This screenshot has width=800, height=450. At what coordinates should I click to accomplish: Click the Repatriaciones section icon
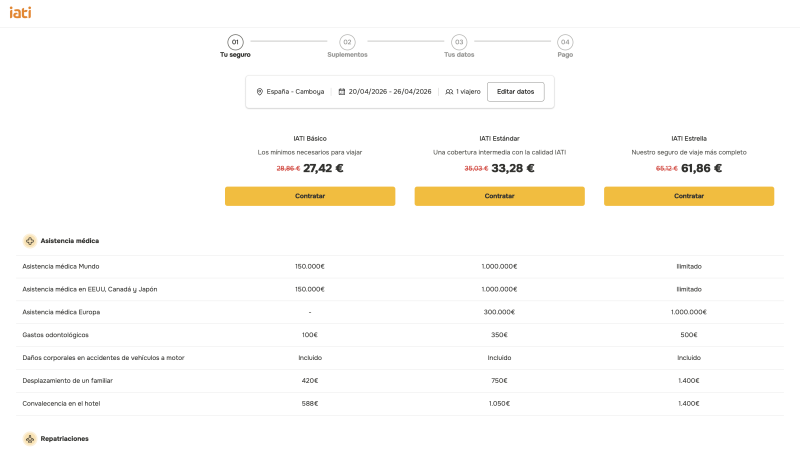[x=30, y=438]
